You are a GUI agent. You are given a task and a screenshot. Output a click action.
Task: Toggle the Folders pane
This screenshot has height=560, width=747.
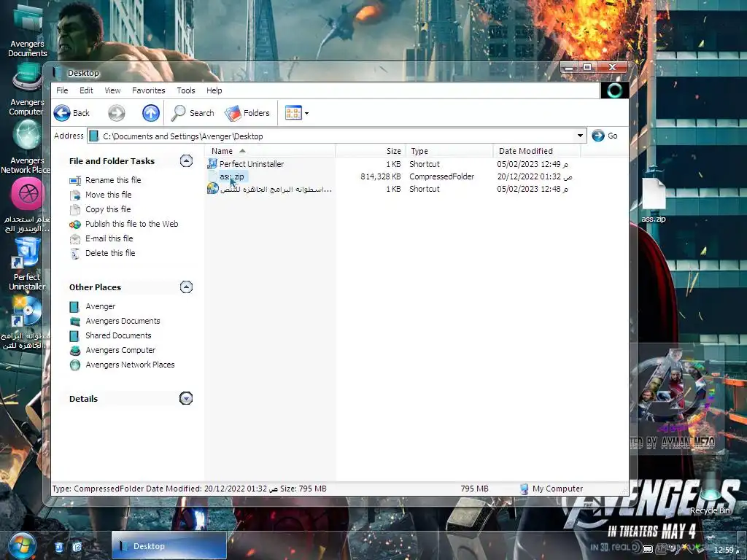click(247, 113)
